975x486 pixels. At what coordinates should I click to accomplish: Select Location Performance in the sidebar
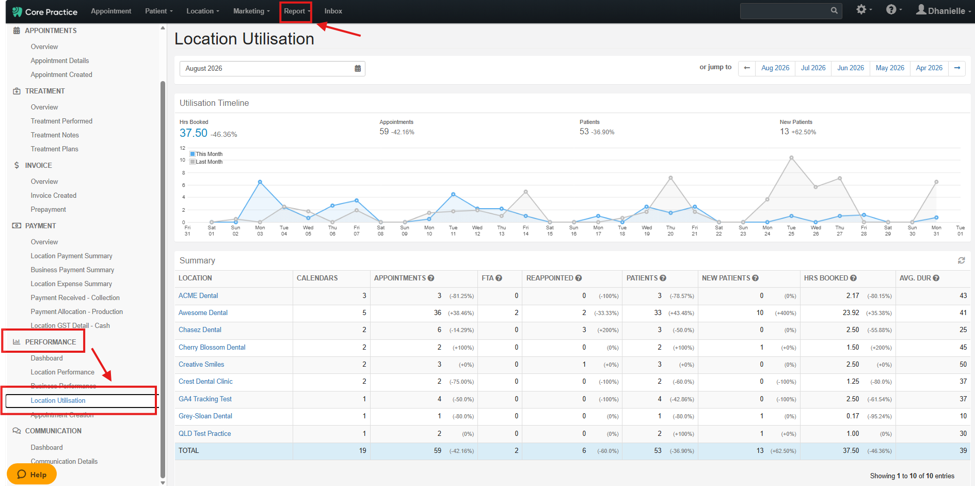[63, 372]
